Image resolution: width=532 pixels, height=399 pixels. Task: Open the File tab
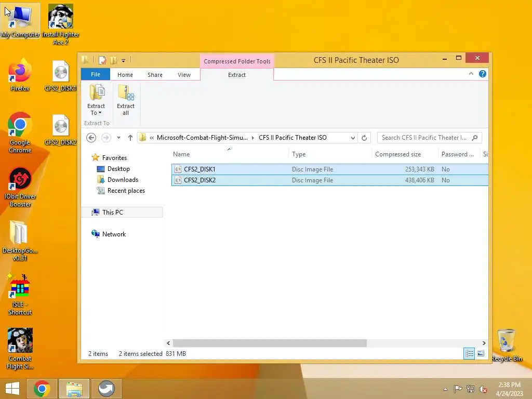96,74
